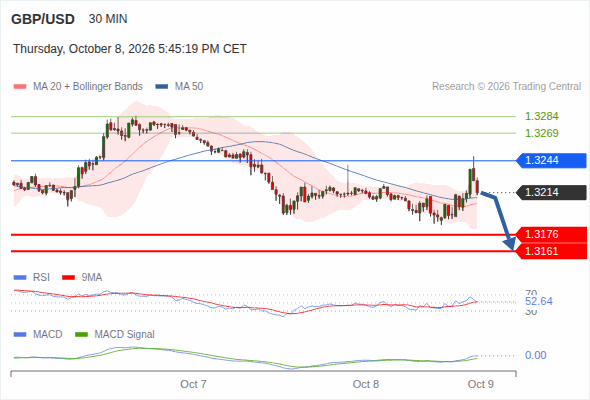This screenshot has width=590, height=400.
Task: Click the blue MA 50 legend swatch
Action: pyautogui.click(x=162, y=87)
